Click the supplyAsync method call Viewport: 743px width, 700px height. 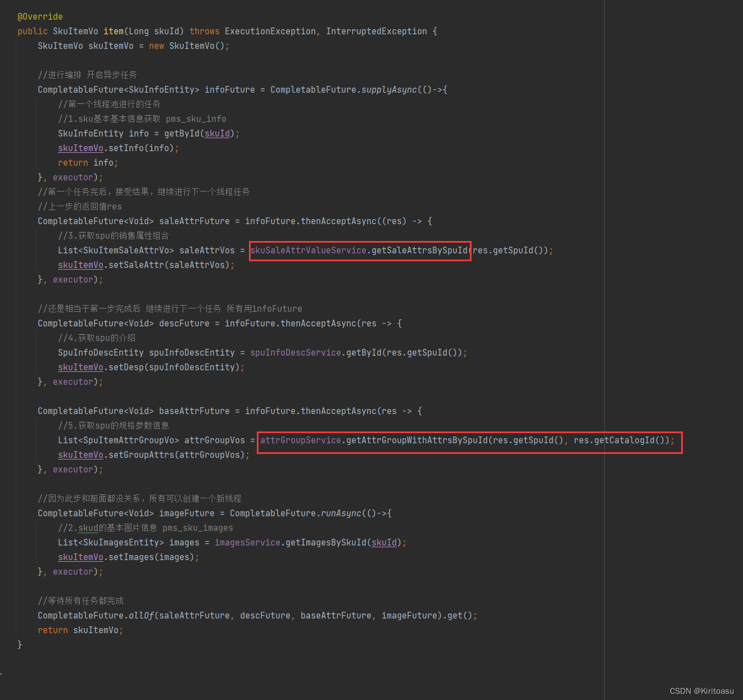389,90
